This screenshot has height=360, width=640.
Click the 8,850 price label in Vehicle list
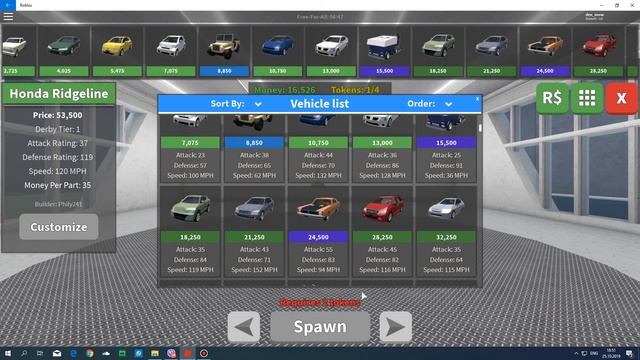(x=254, y=143)
